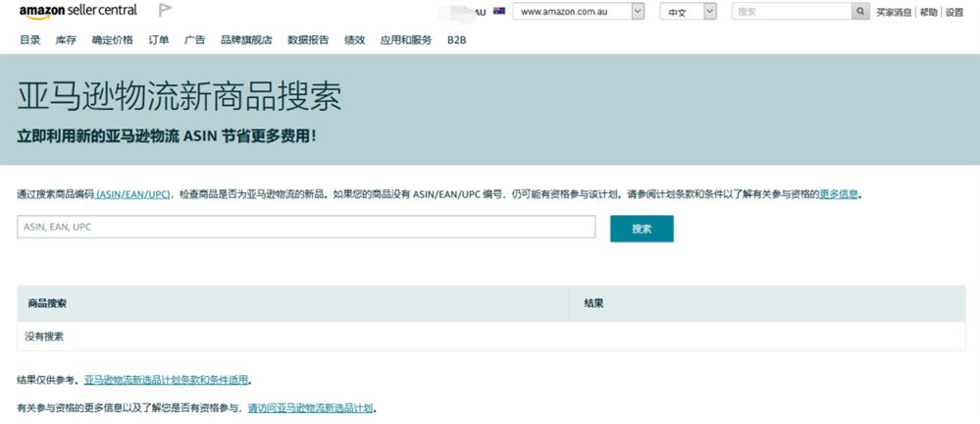Click the ASIN, EAN, UPC input field

(x=306, y=227)
